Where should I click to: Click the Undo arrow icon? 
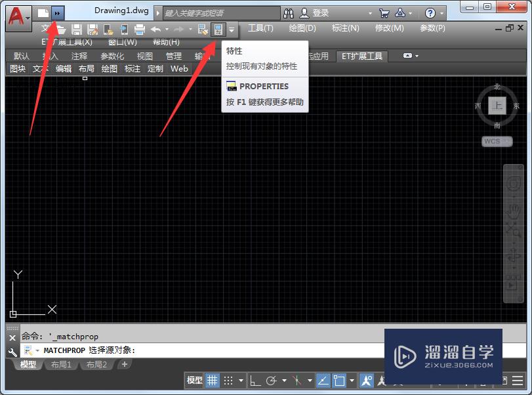click(157, 28)
